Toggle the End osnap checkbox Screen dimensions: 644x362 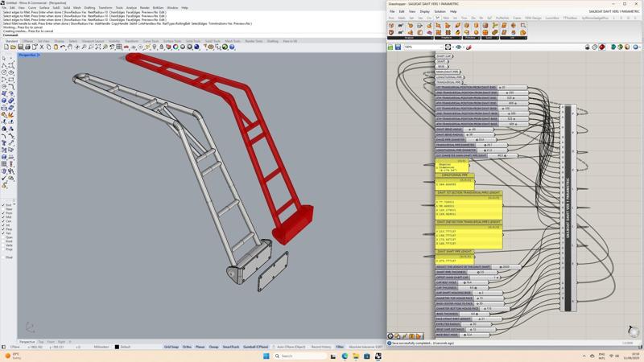3,205
